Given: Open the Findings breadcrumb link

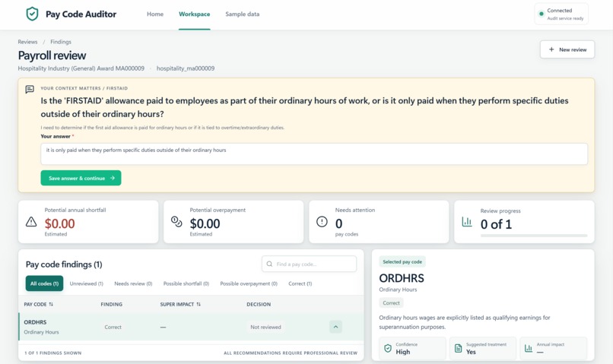Looking at the screenshot, I should pyautogui.click(x=61, y=42).
